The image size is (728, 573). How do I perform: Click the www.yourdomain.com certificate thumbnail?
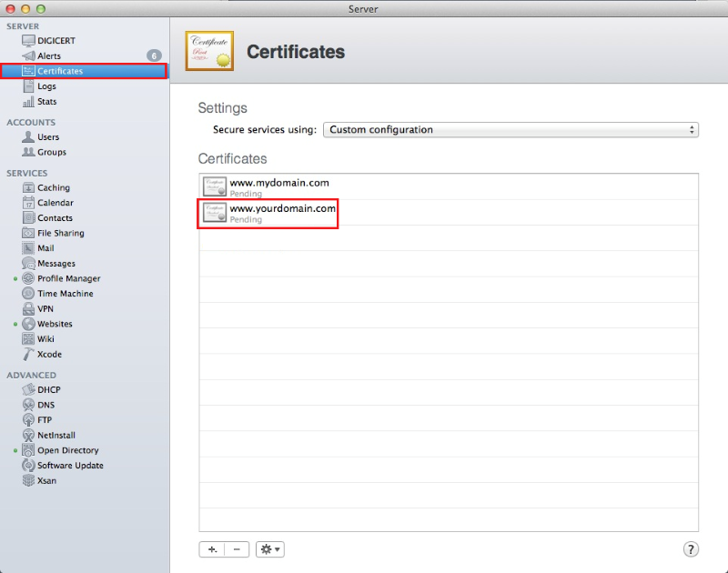pos(215,213)
